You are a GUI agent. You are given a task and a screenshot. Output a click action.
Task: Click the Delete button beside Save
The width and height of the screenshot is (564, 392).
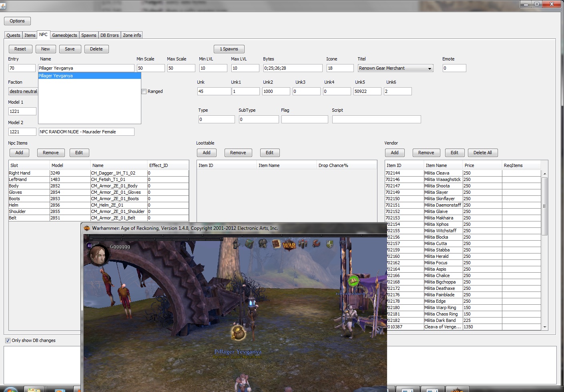click(96, 49)
